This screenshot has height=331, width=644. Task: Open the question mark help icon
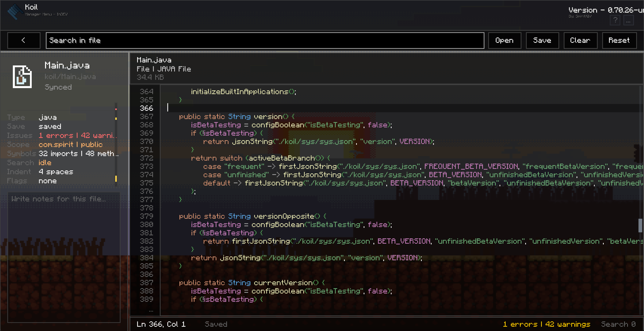615,20
